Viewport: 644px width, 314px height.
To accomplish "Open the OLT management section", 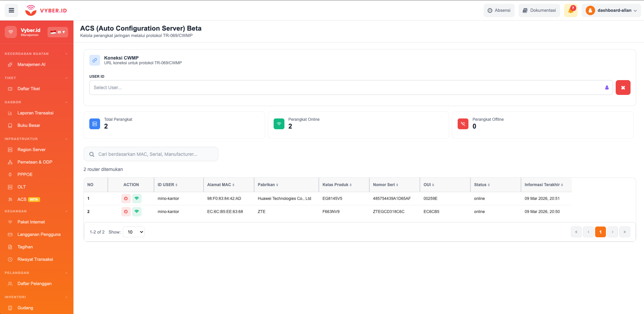I will point(21,187).
